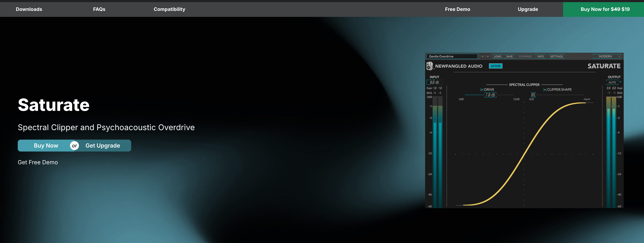Select Free Demo in the nav bar
644x243 pixels.
coord(457,9)
